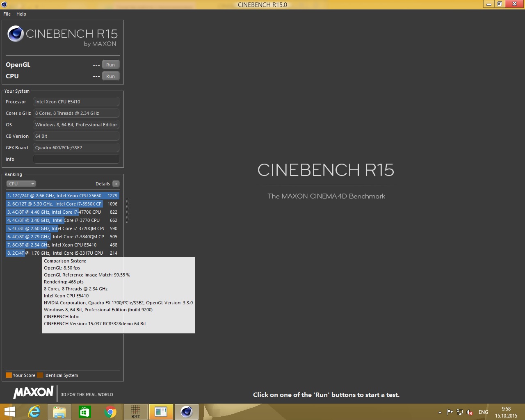Click the empty Info input field
The width and height of the screenshot is (525, 420).
coord(76,159)
